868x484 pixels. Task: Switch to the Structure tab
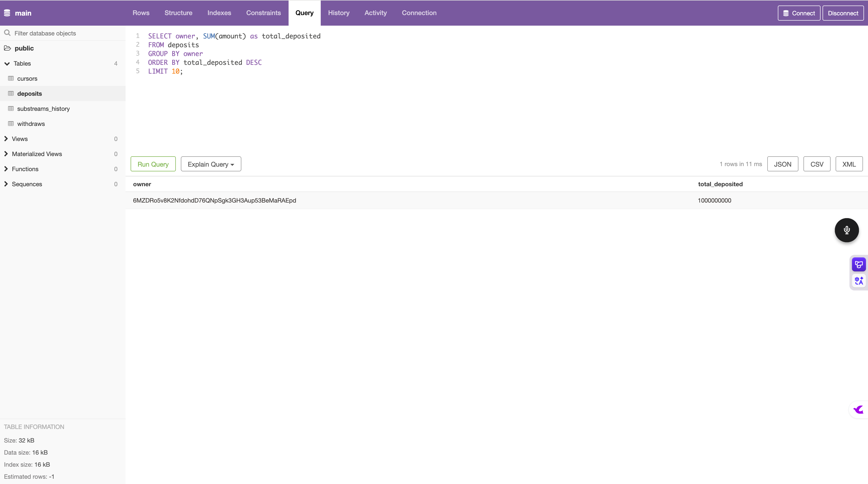178,13
